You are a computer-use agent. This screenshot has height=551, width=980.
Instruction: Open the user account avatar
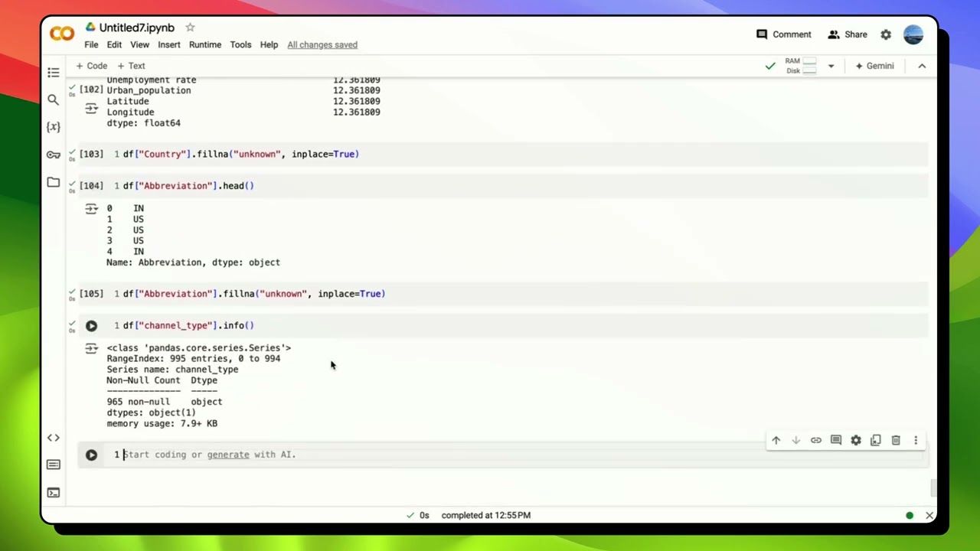tap(913, 34)
